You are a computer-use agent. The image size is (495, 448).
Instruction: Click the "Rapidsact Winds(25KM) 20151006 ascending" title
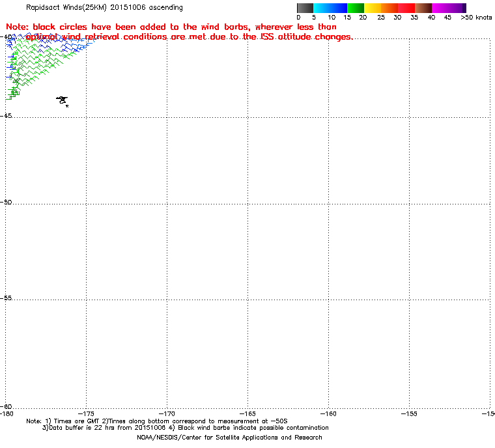[104, 7]
